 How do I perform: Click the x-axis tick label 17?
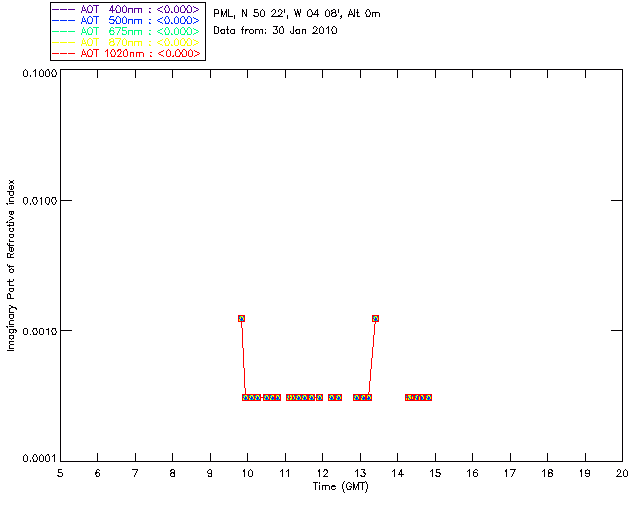(510, 473)
